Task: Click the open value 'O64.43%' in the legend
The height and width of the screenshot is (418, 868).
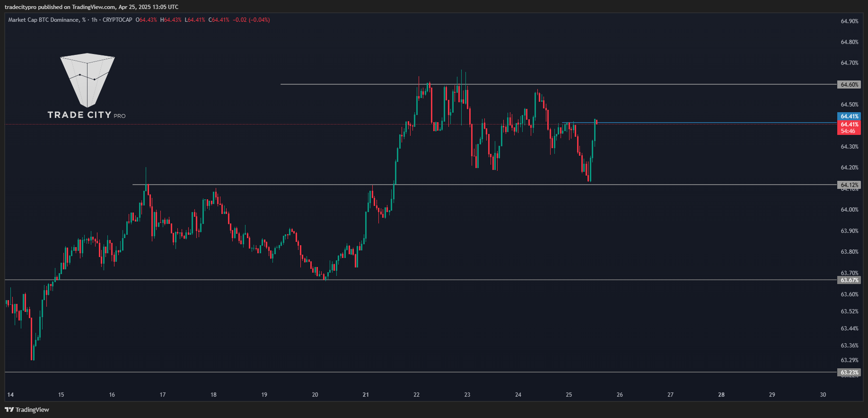Action: pos(146,20)
